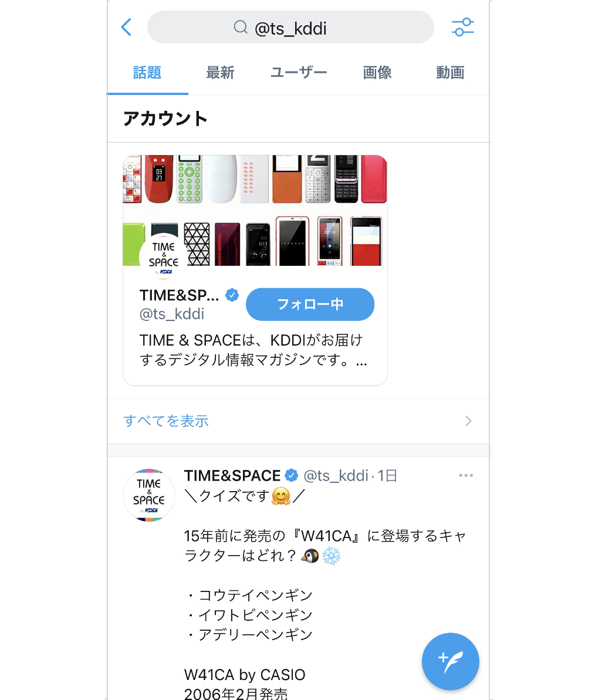Switch to the 最新 tab

coord(220,72)
